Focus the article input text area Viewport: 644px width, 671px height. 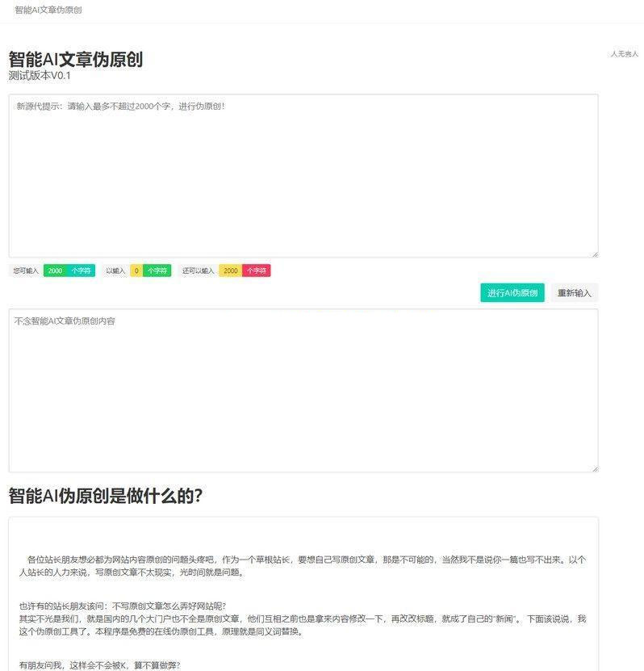click(x=303, y=176)
